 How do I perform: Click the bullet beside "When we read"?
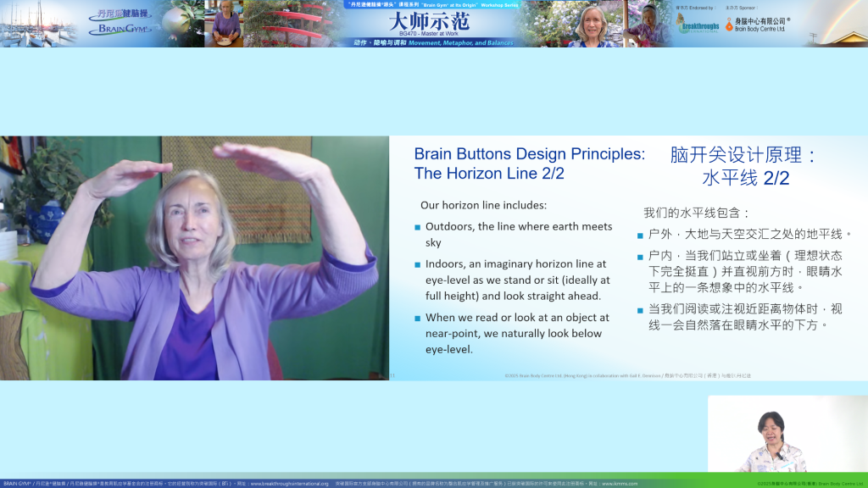tap(417, 319)
